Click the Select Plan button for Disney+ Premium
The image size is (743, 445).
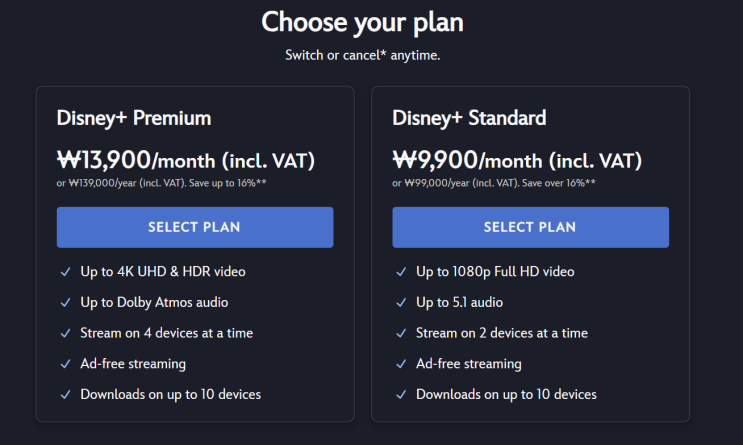click(194, 227)
